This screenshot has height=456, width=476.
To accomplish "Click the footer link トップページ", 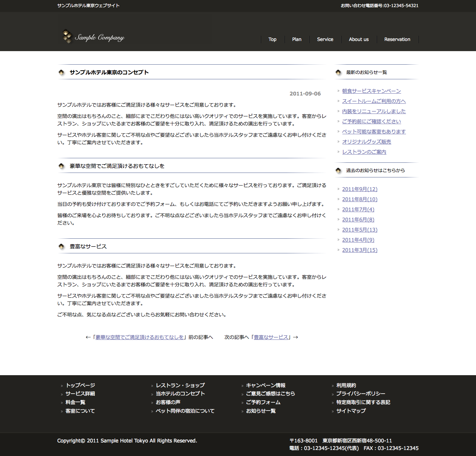I will click(x=80, y=385).
